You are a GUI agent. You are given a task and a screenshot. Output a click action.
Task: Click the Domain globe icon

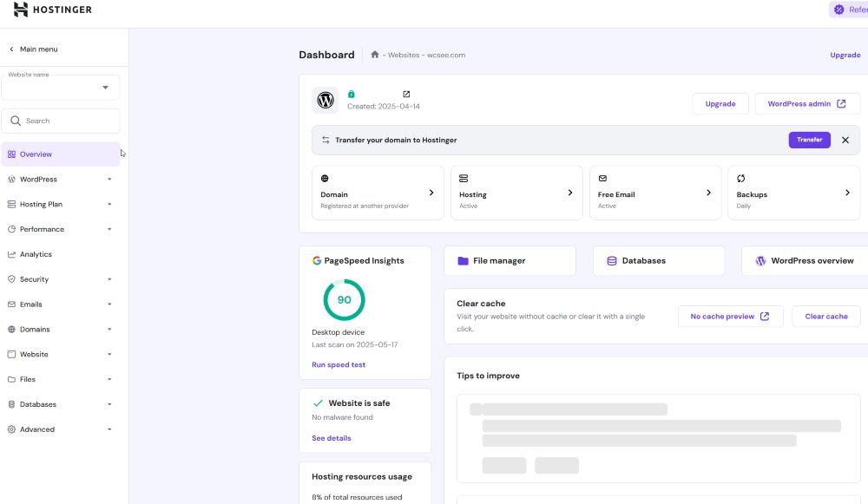325,179
